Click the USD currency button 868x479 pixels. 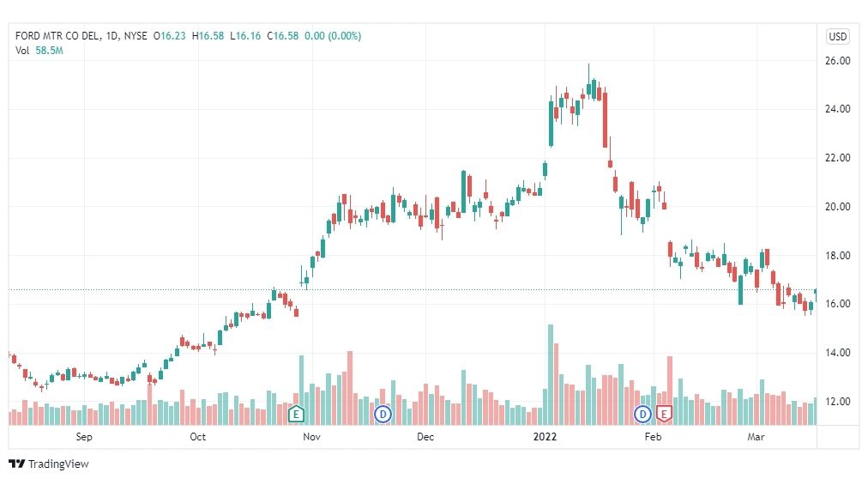(838, 37)
